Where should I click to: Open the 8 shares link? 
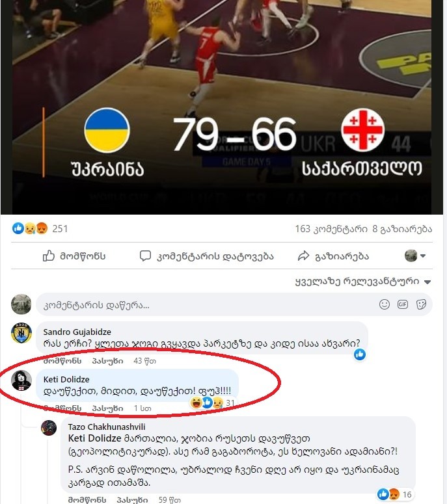coord(402,229)
